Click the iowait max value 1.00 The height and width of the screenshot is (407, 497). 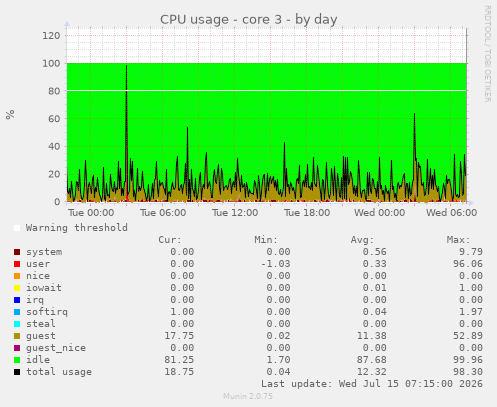pos(471,288)
